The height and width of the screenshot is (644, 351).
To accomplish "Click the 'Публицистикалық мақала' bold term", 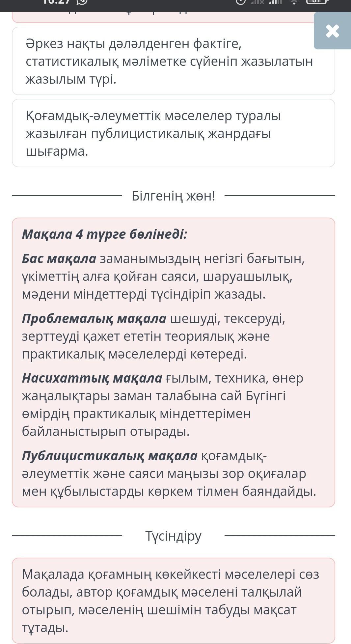I will click(x=110, y=456).
